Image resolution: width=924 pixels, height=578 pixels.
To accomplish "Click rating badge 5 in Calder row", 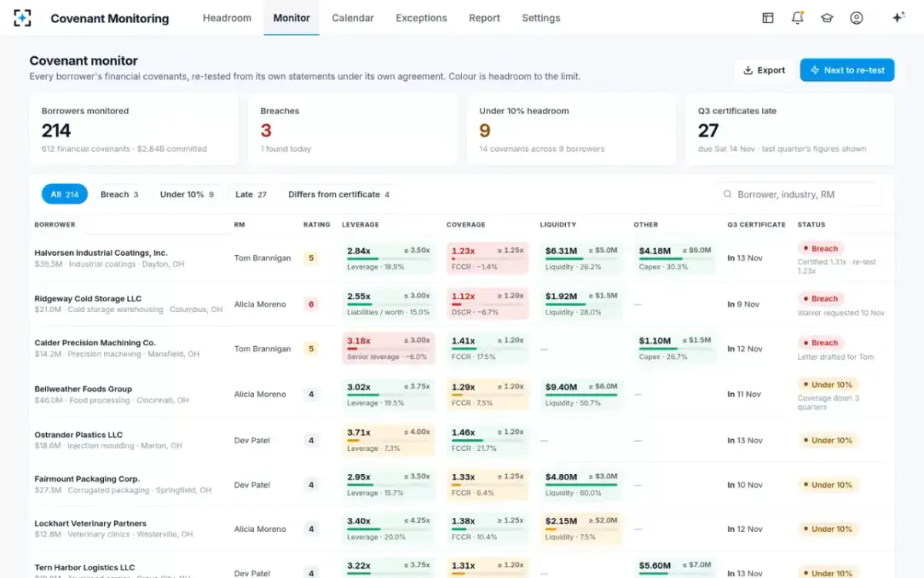I will tap(311, 349).
